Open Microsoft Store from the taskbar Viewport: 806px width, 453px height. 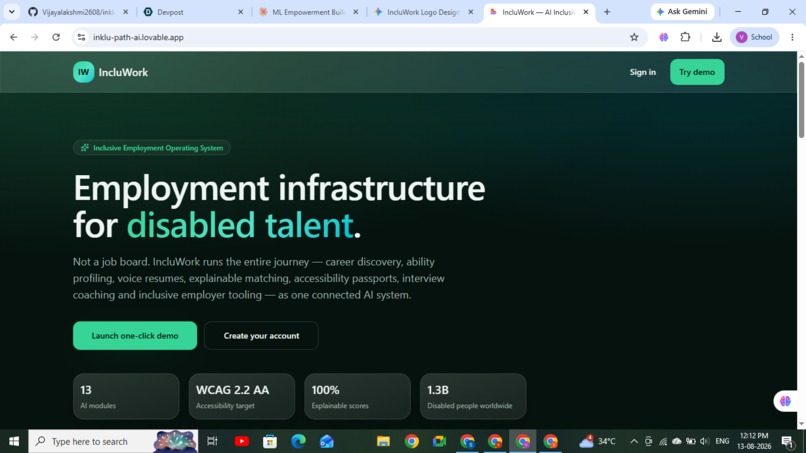point(270,441)
